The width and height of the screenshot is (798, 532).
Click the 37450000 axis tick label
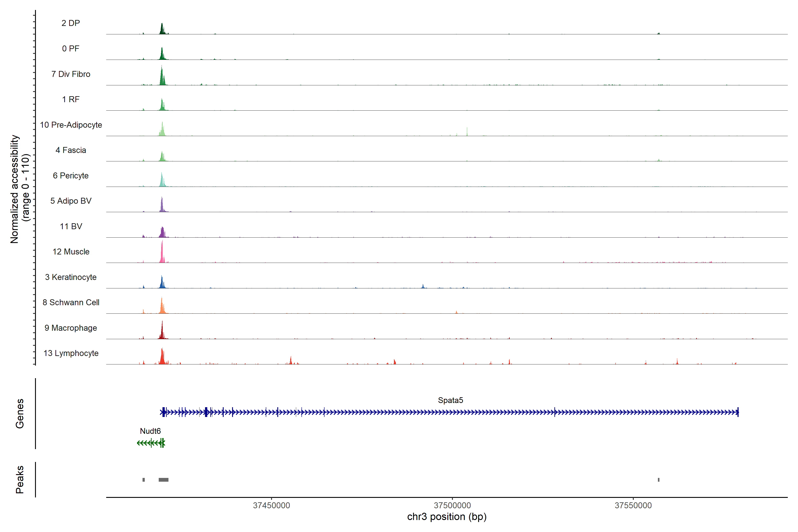click(271, 506)
